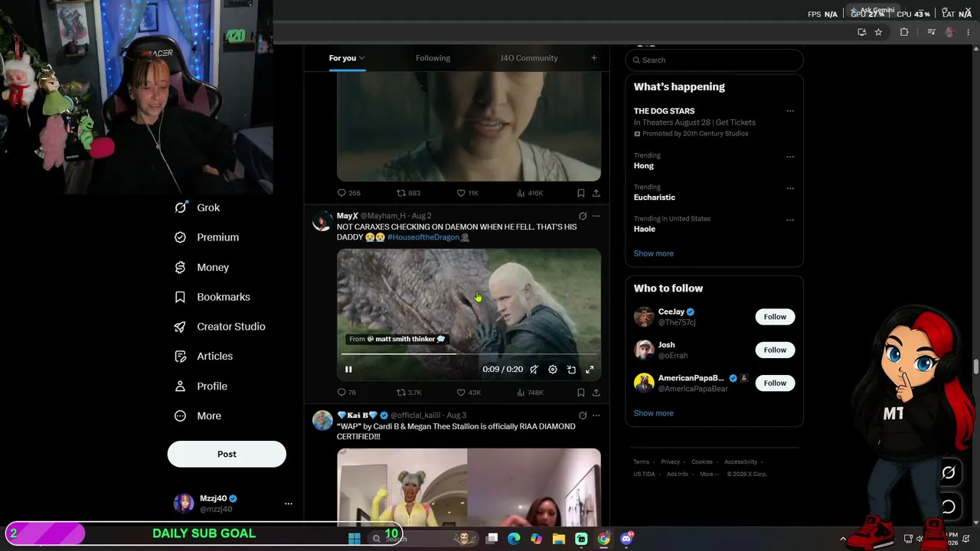Open Chrome's three-dot menu
The image size is (980, 551).
coord(969,32)
